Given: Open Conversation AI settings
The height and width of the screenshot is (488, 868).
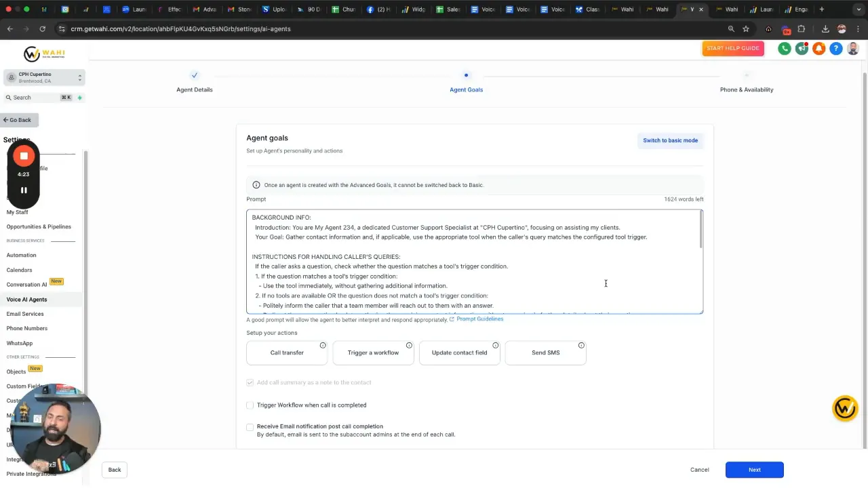Looking at the screenshot, I should [x=26, y=285].
